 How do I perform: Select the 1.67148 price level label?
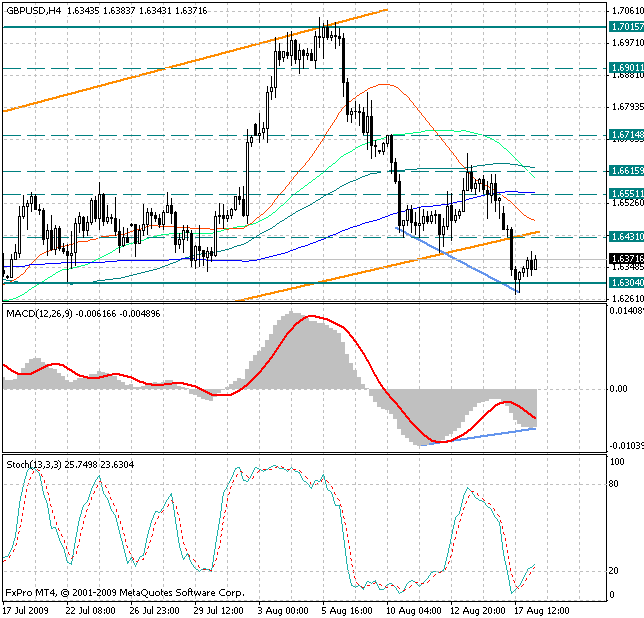tap(624, 135)
